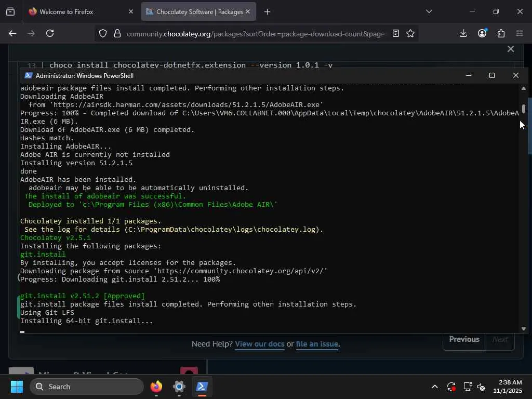This screenshot has height=399, width=532.
Task: Click 'Hashes match.' line in PowerShell
Action: pos(47,138)
